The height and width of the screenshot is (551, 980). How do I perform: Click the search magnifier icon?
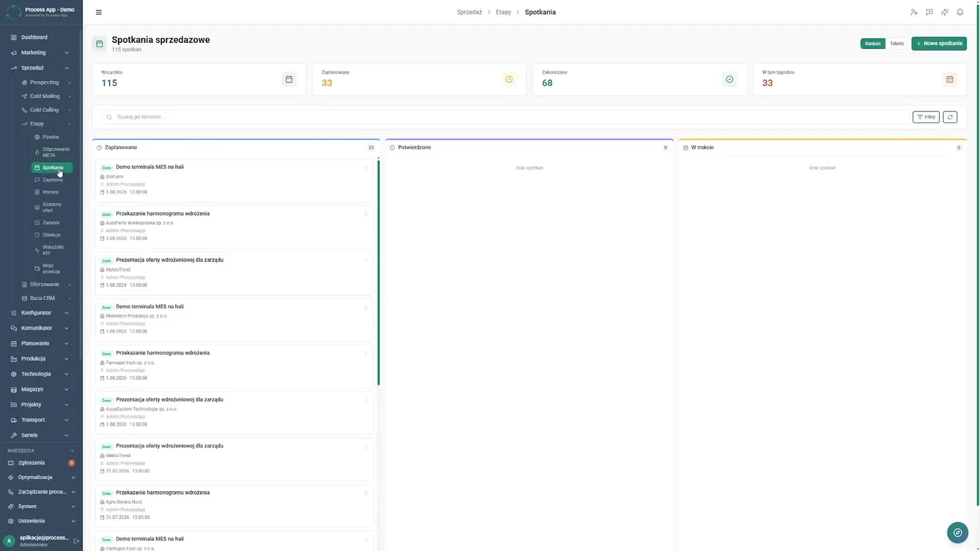click(x=109, y=117)
